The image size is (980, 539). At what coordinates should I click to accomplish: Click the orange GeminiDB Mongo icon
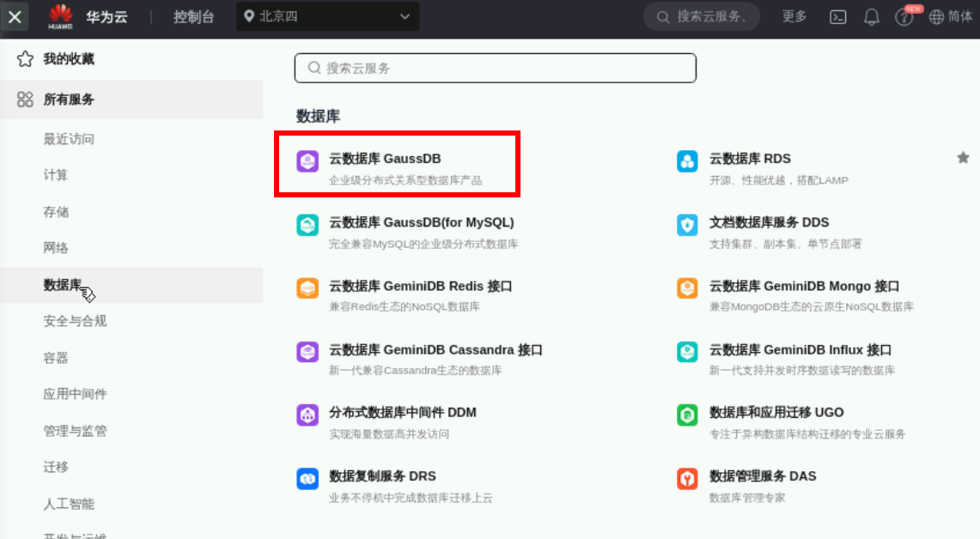(x=687, y=288)
